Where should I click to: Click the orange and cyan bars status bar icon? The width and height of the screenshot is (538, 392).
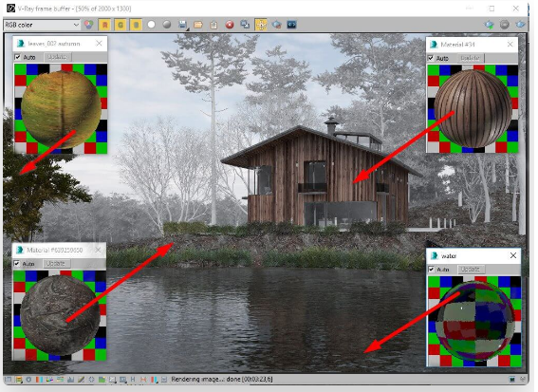tap(39, 380)
